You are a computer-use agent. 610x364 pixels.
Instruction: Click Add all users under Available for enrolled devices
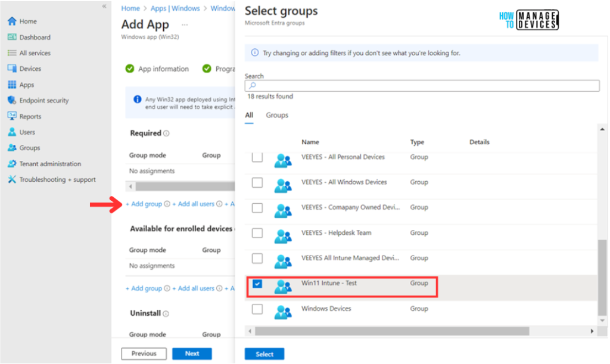(x=194, y=288)
